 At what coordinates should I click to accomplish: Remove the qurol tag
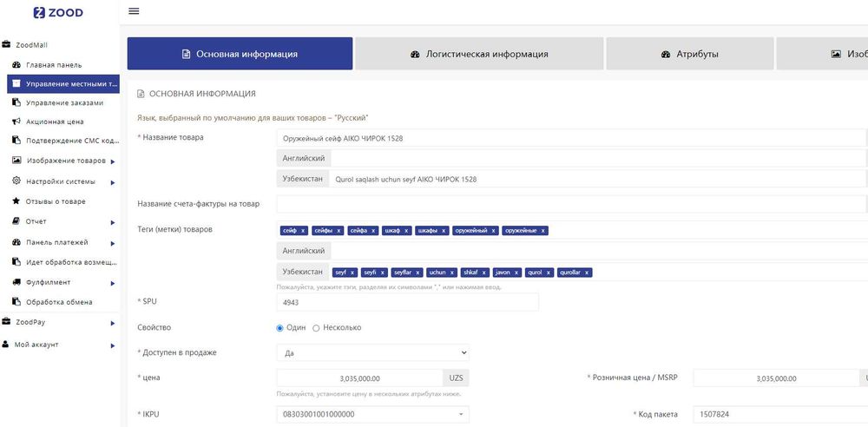549,273
